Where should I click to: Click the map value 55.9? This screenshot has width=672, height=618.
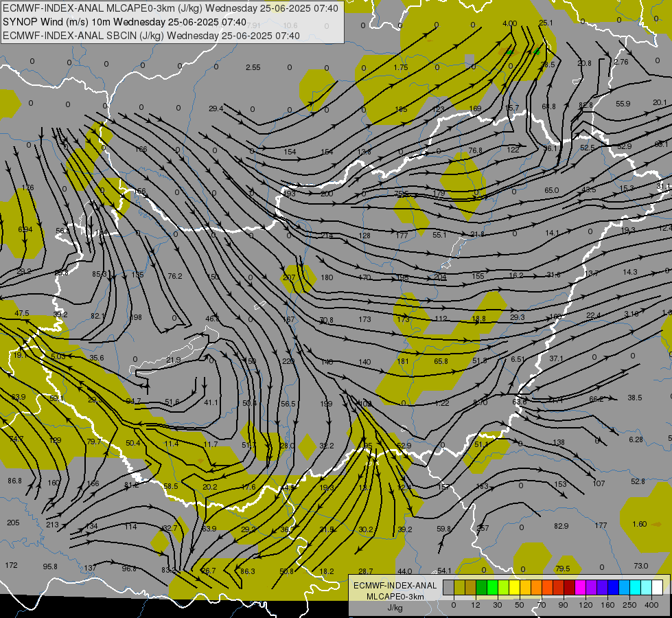(623, 104)
